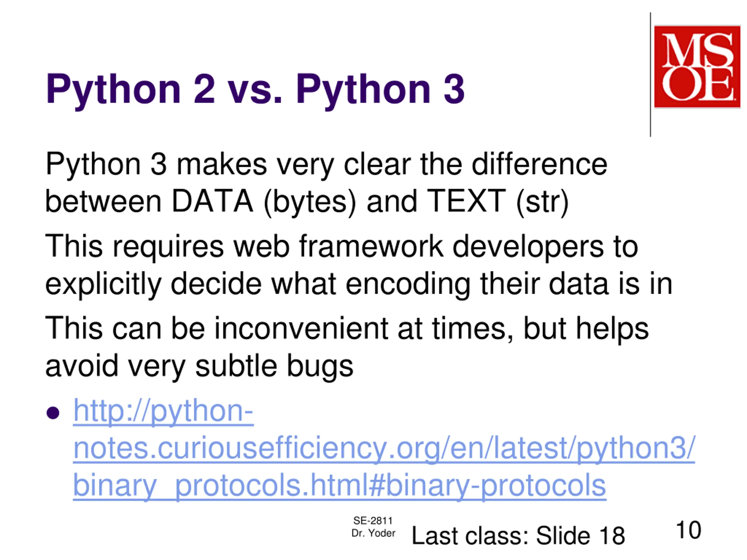Click the word 'TEXT' in the body text
The height and width of the screenshot is (560, 747).
coord(466,201)
